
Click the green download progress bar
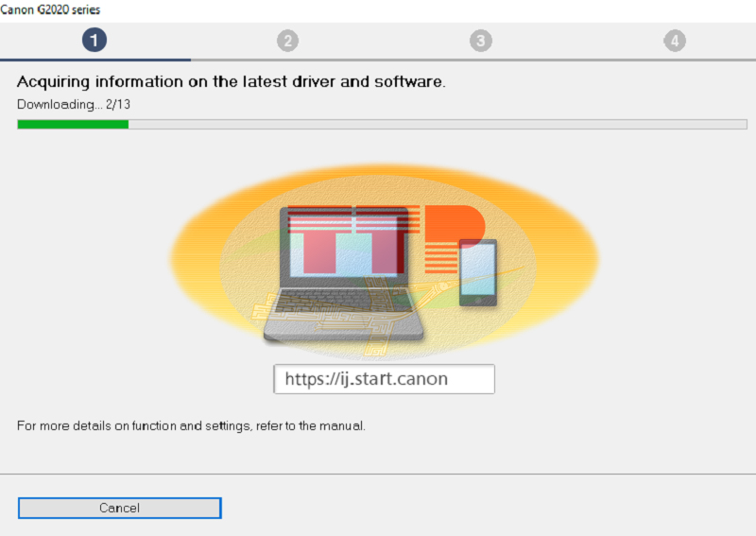pyautogui.click(x=383, y=125)
